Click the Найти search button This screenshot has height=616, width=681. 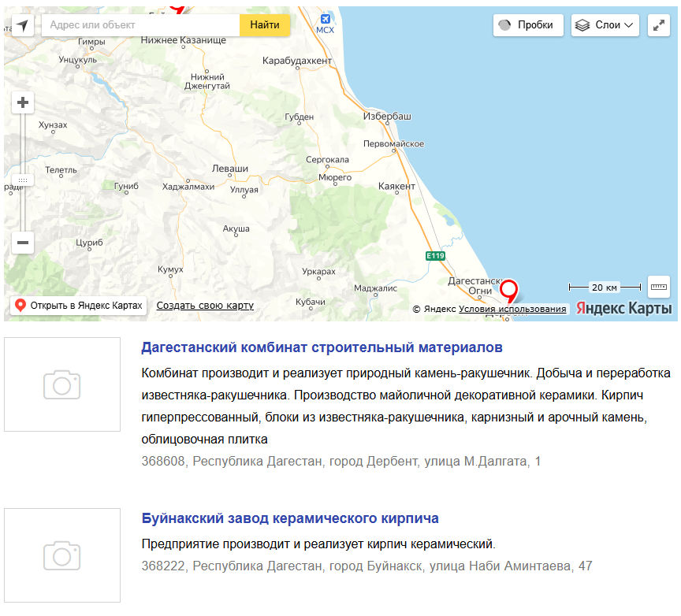265,25
